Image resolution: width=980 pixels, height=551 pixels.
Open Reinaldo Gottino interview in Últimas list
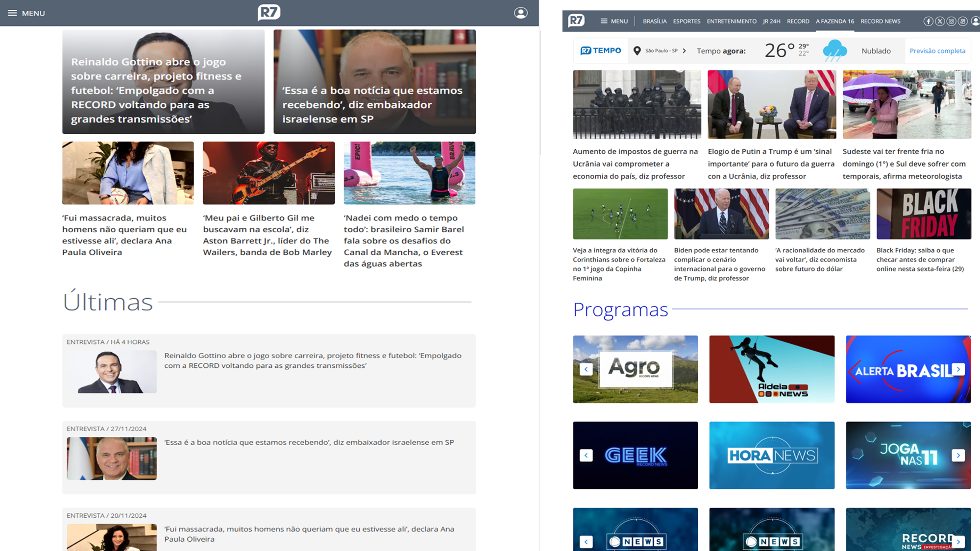tap(313, 360)
